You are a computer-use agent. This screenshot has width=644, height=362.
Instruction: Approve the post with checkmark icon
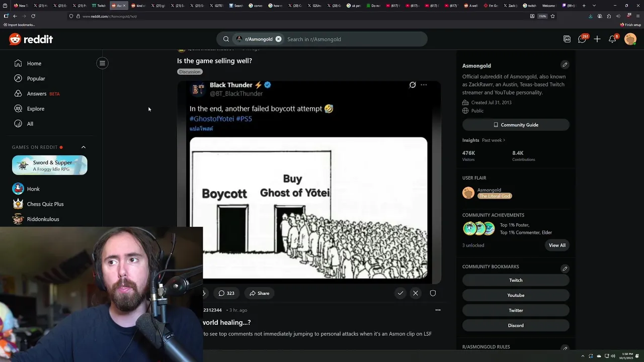400,293
